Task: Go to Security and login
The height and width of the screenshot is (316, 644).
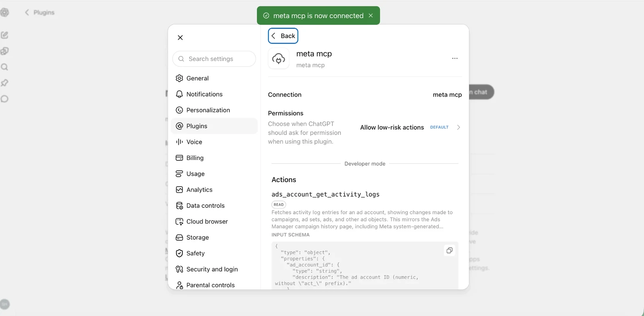Action: pos(214,269)
